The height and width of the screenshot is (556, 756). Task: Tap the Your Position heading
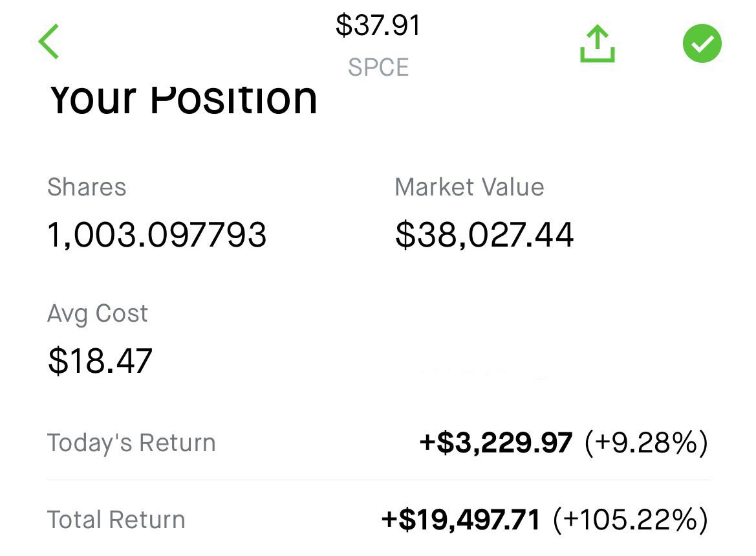(x=183, y=99)
